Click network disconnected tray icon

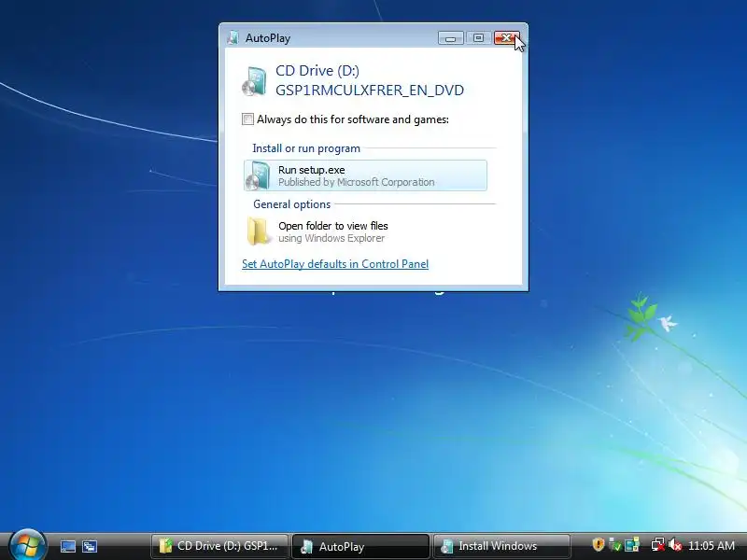coord(658,545)
